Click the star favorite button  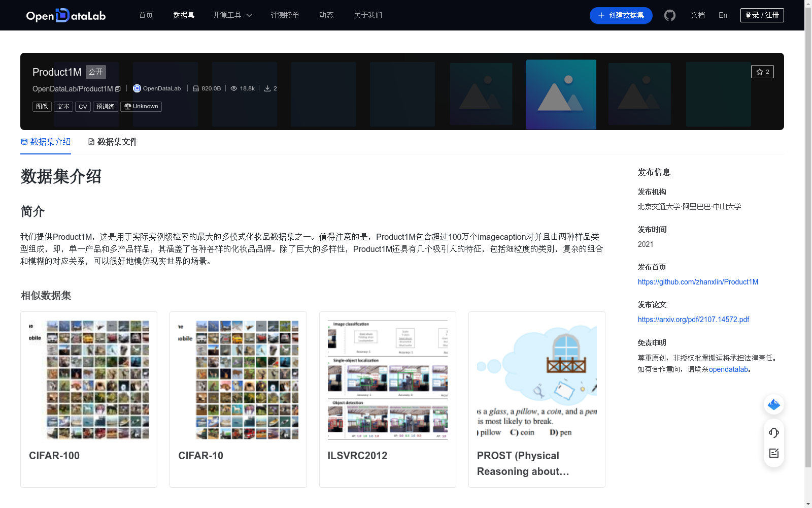point(762,72)
